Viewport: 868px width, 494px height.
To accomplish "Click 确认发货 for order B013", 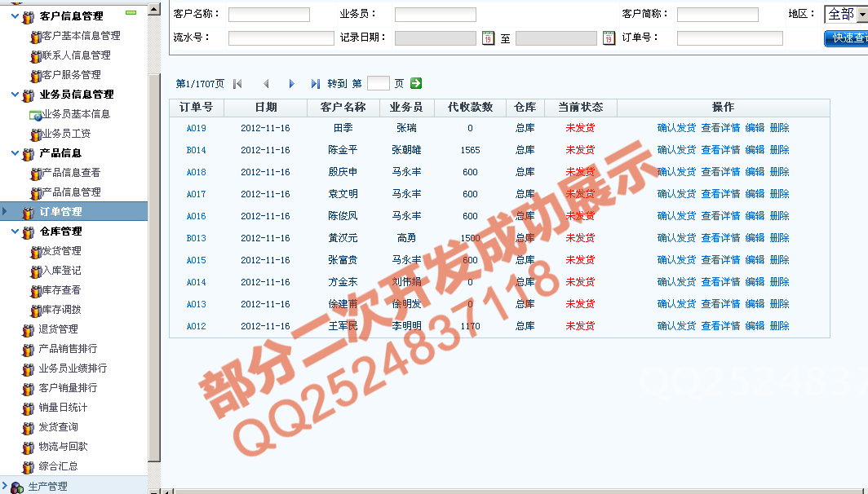I will tap(676, 238).
